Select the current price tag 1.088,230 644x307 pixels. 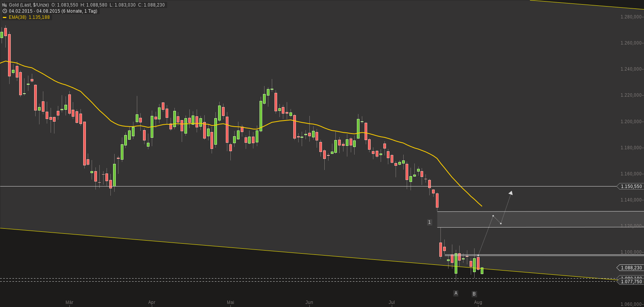(x=630, y=268)
